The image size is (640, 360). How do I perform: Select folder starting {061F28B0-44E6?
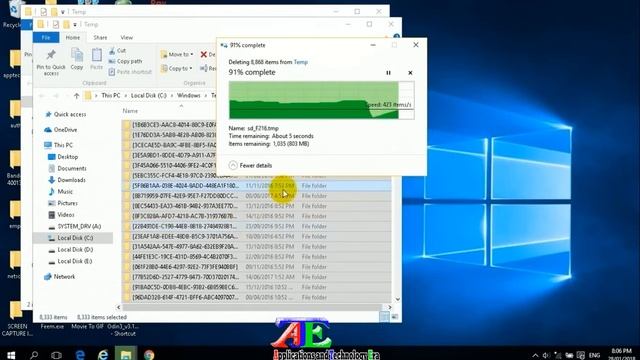point(257,267)
